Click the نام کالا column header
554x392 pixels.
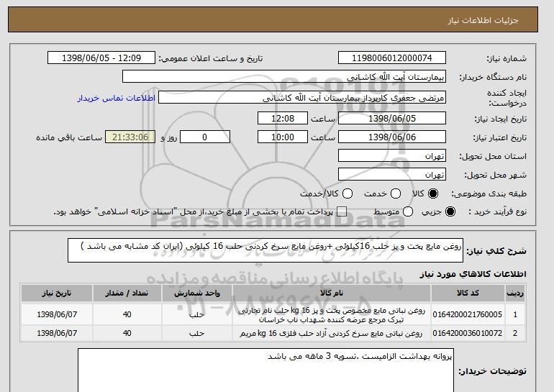coord(332,293)
